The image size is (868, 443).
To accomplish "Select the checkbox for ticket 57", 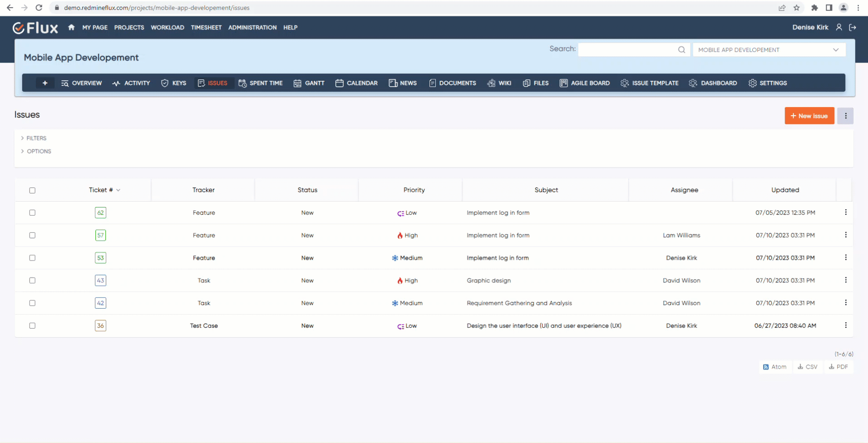I will tap(32, 235).
